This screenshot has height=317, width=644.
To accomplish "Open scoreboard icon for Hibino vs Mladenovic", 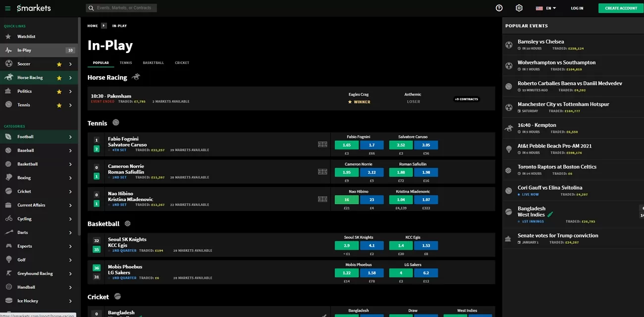I will point(322,199).
